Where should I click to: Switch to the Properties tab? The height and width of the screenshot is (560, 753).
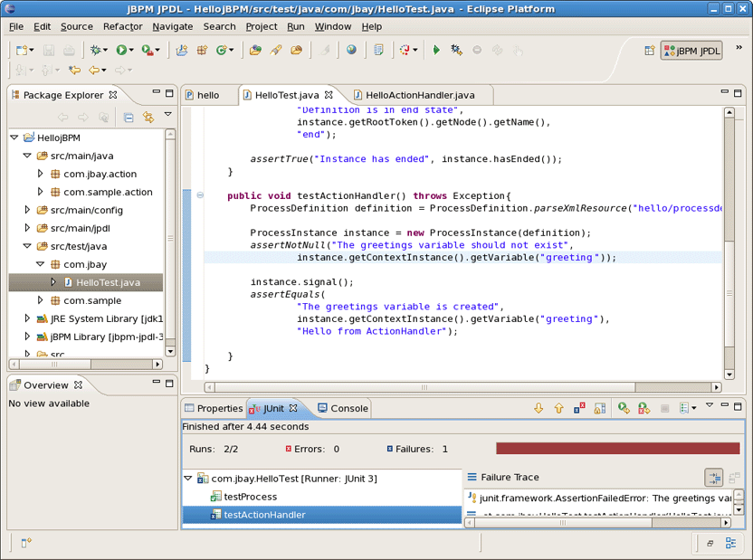click(x=214, y=408)
